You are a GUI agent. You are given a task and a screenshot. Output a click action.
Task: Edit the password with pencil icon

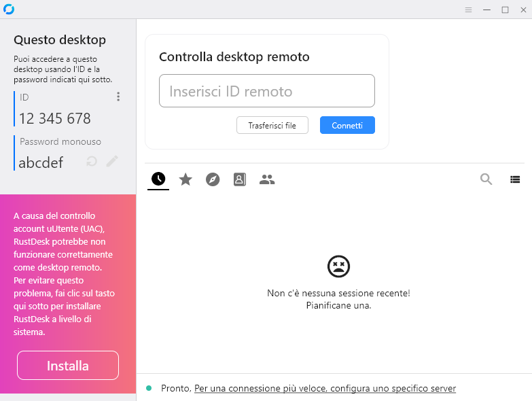pos(112,162)
